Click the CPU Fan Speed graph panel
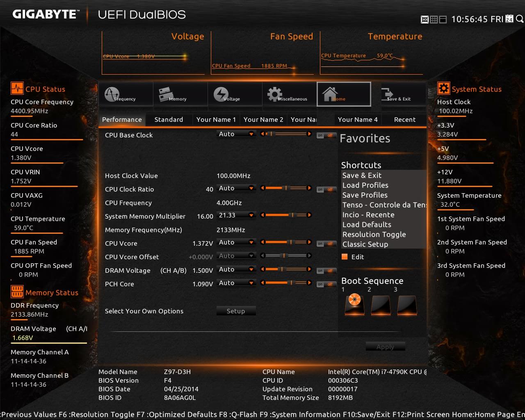The width and height of the screenshot is (525, 420). [x=262, y=52]
